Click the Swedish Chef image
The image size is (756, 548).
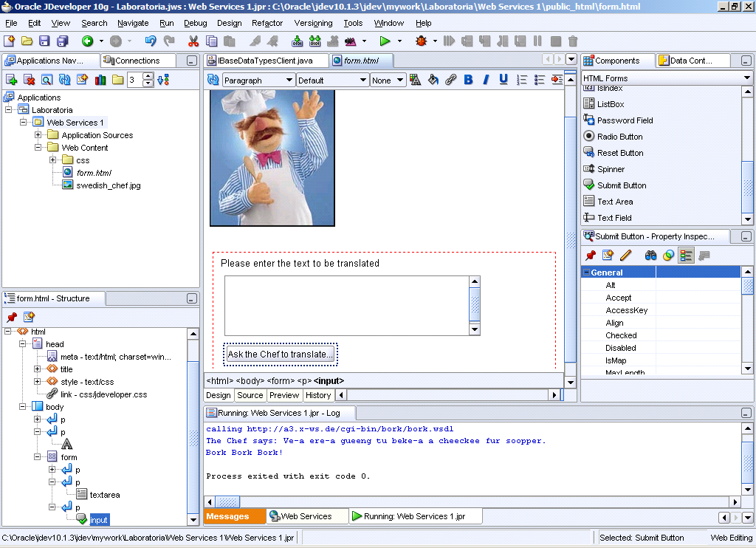[x=272, y=158]
